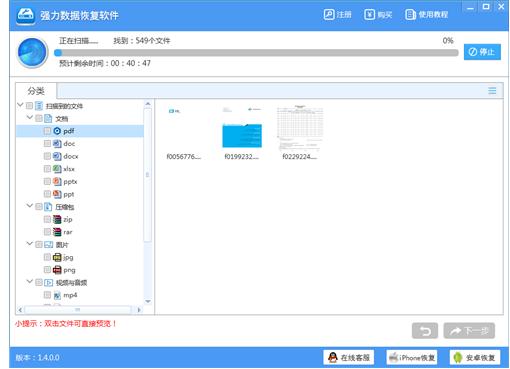The height and width of the screenshot is (369, 510).
Task: Open the f0199232 pdf thumbnail
Action: (242, 133)
